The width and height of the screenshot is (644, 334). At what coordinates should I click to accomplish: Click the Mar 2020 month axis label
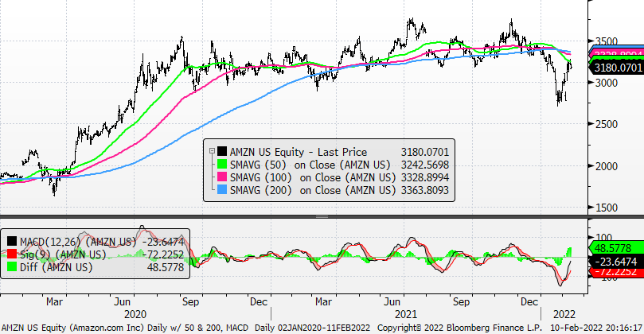[54, 301]
